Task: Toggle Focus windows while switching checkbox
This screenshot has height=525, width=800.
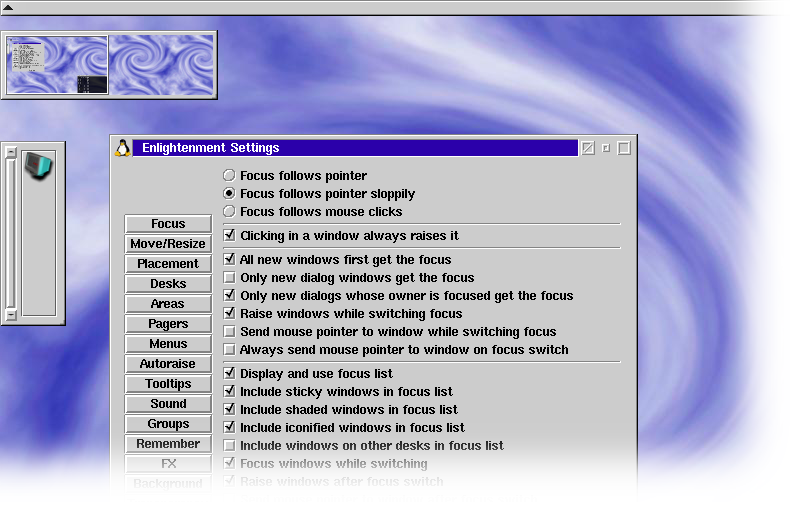Action: tap(230, 463)
